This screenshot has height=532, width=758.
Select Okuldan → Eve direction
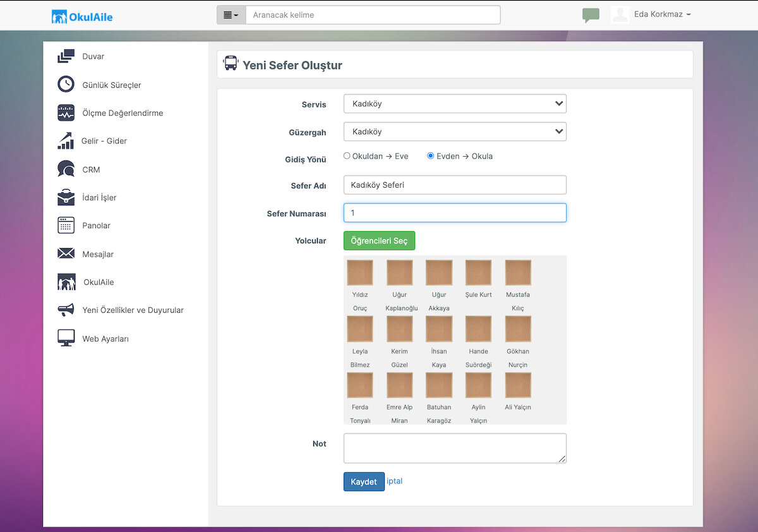(347, 156)
